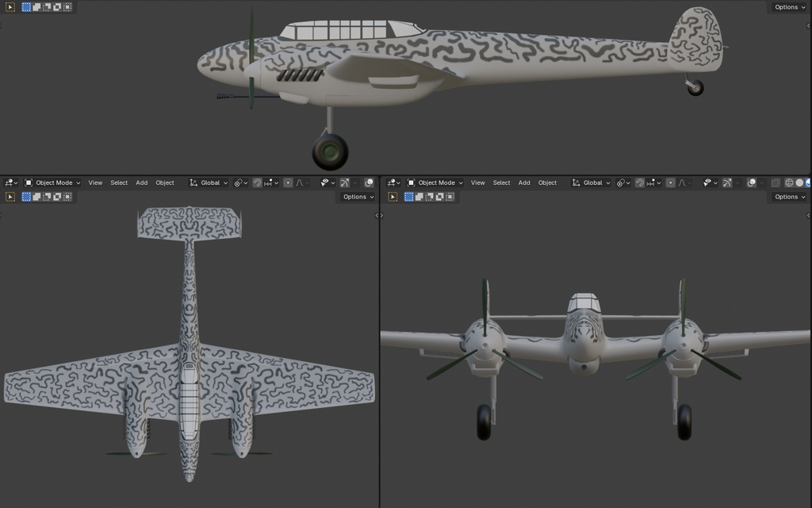Switch to wireframe shading in bottom-right viewport

[x=789, y=183]
